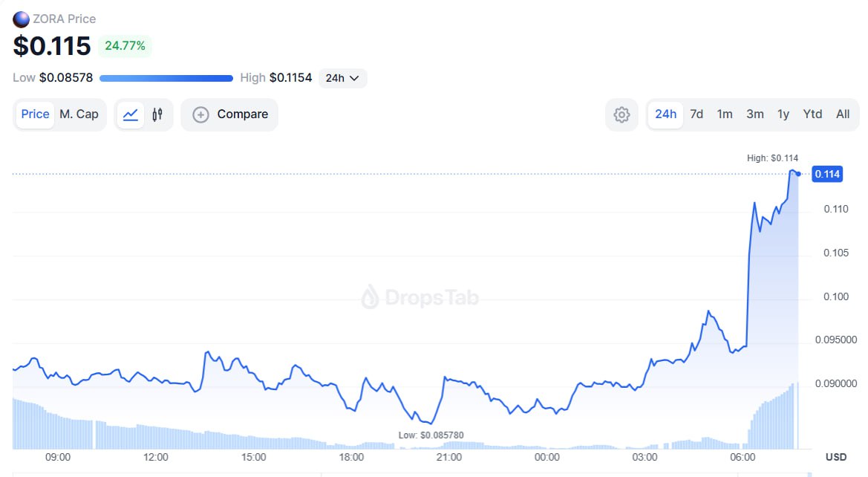The width and height of the screenshot is (868, 477).
Task: Click the 24.77% price change badge
Action: [x=125, y=46]
